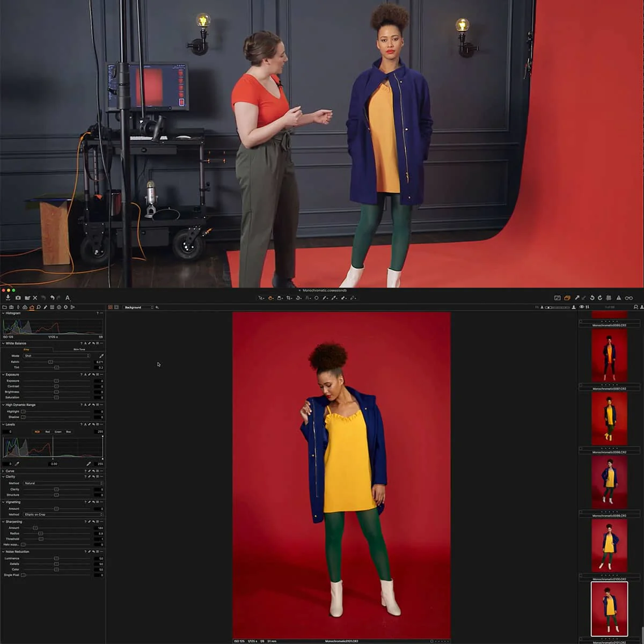Click the browser search magnifier icon
Viewport: 644px width, 644px height.
coord(635,307)
